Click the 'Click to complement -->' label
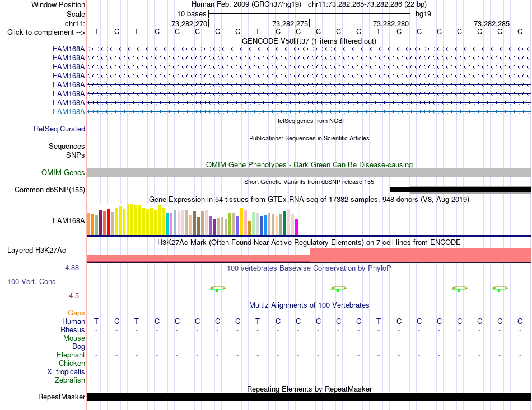 [46, 32]
